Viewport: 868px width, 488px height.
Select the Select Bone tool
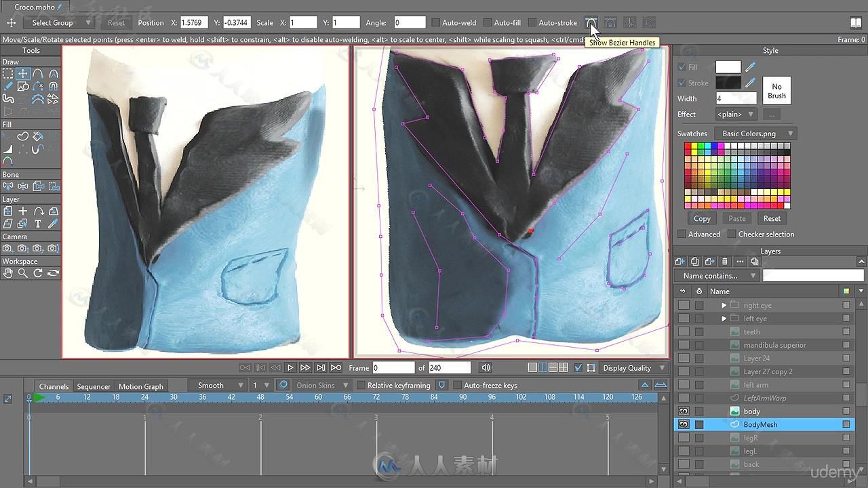[x=8, y=186]
